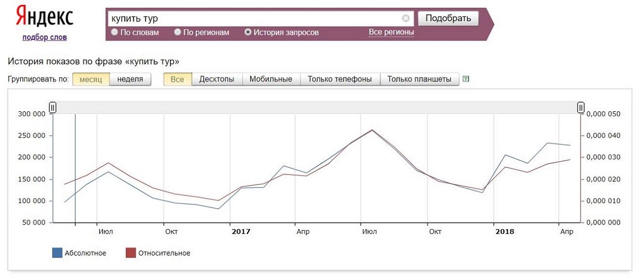Grab the right range slider handle
This screenshot has height=279, width=644.
pyautogui.click(x=581, y=107)
